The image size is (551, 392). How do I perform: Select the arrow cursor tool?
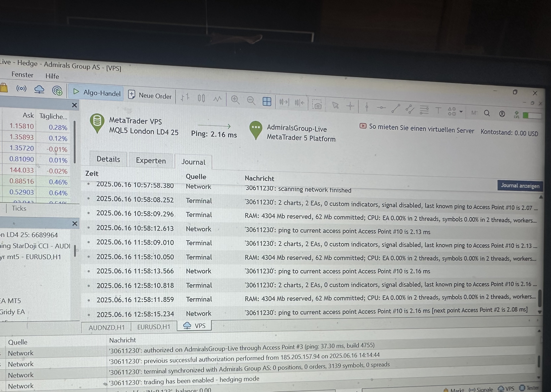click(336, 105)
